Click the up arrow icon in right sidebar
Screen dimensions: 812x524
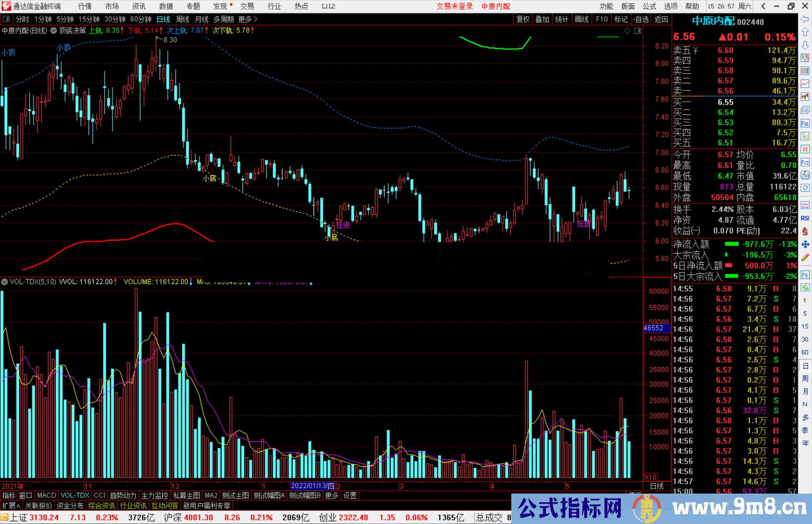click(x=805, y=32)
